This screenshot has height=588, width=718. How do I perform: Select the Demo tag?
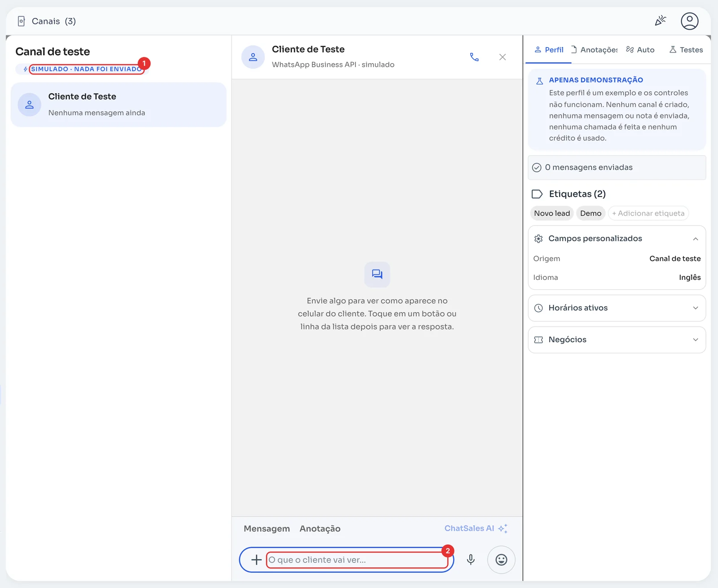(x=591, y=213)
